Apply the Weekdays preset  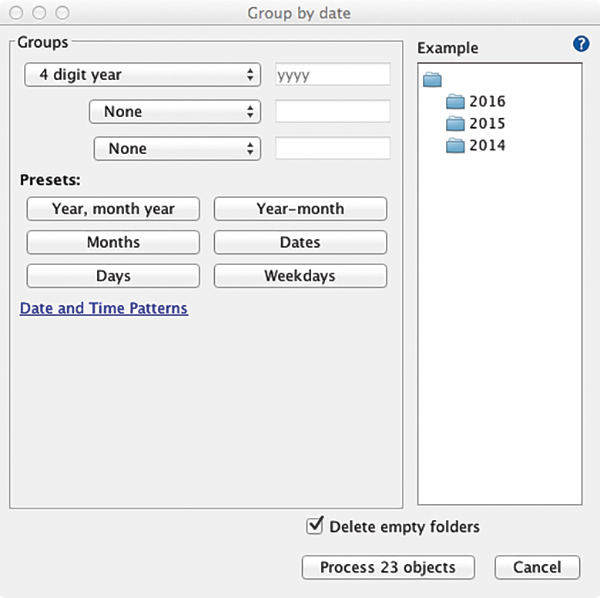pyautogui.click(x=300, y=275)
